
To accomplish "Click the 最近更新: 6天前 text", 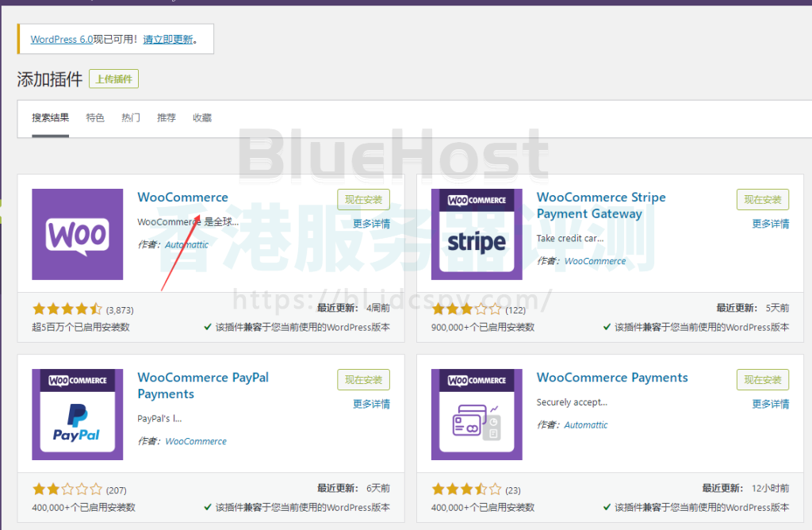I will click(x=354, y=489).
